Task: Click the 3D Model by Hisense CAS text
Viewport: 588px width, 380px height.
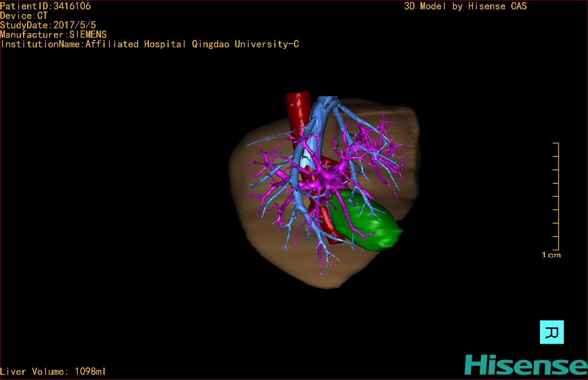Action: (x=466, y=6)
